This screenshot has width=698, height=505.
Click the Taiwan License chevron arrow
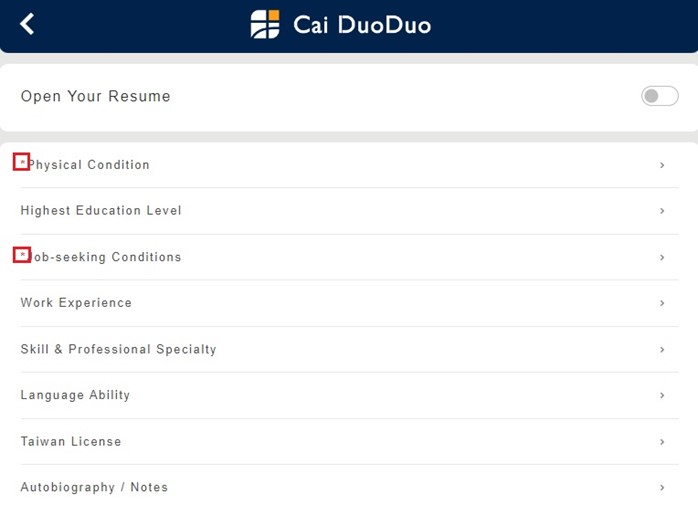tap(662, 441)
